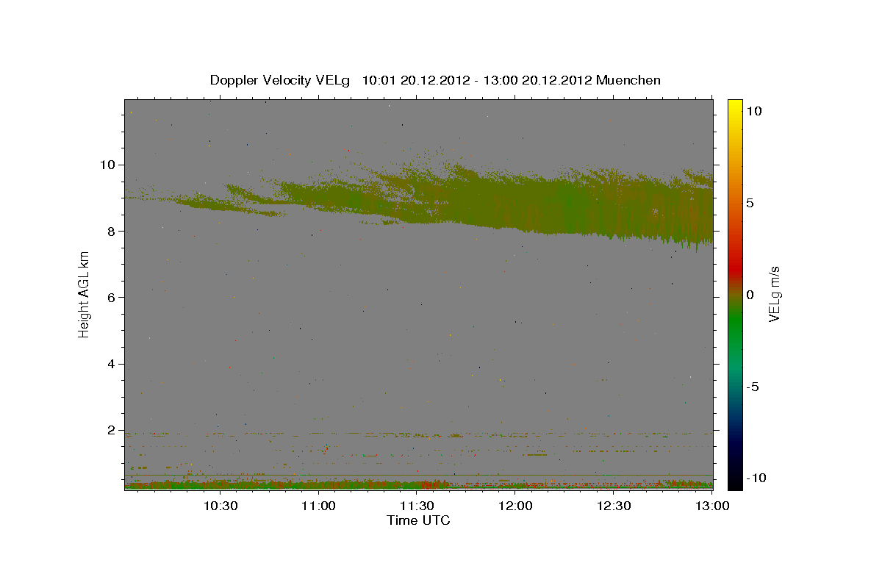The height and width of the screenshot is (588, 882).
Task: Click the near-surface green echo band at 11:00
Action: pos(318,485)
